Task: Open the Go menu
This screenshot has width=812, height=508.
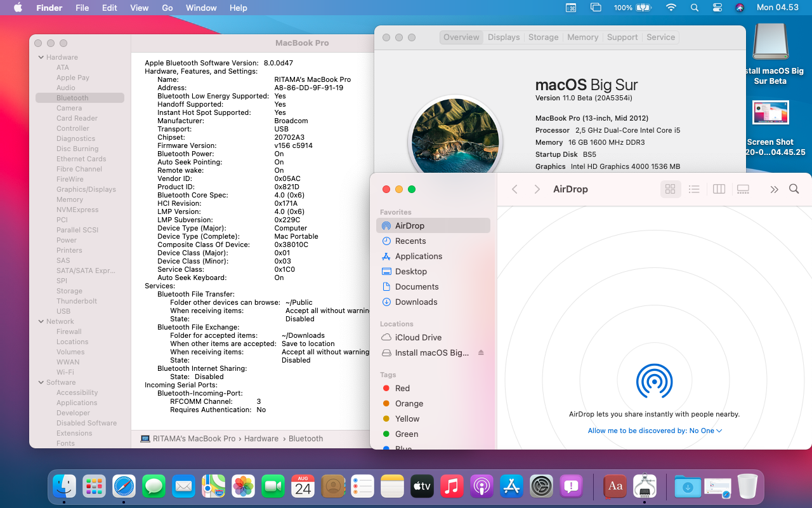Action: 167,8
